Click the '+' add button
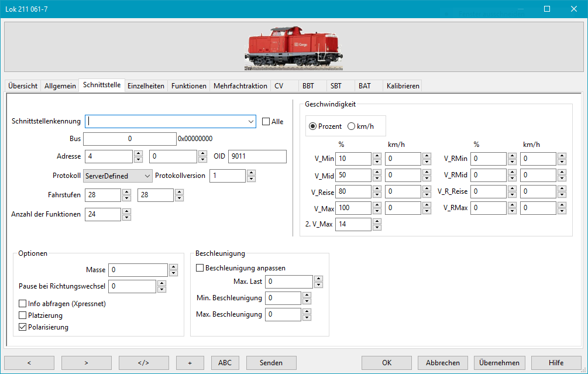Image resolution: width=588 pixels, height=374 pixels. 190,363
